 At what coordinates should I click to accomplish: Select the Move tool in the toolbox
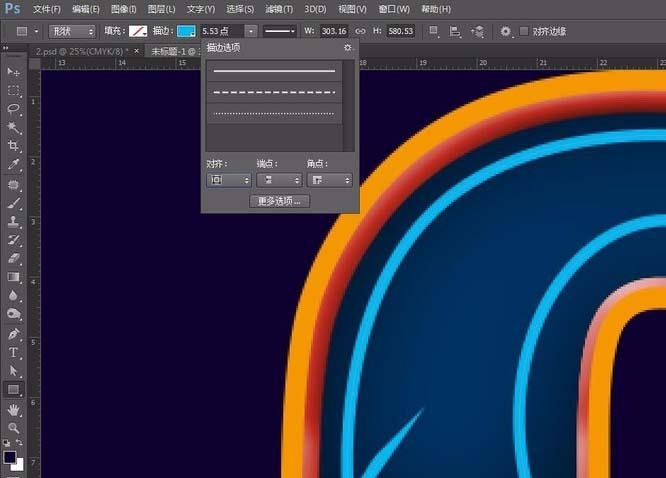click(14, 72)
